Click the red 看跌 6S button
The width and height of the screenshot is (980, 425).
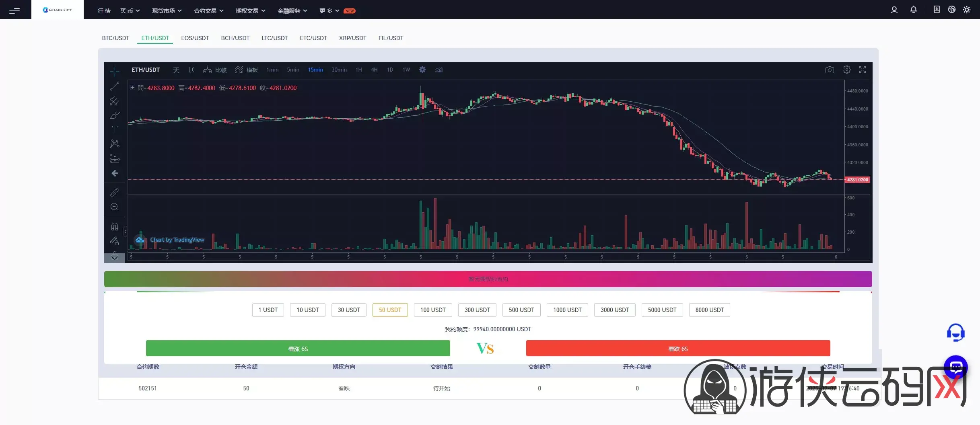coord(678,349)
